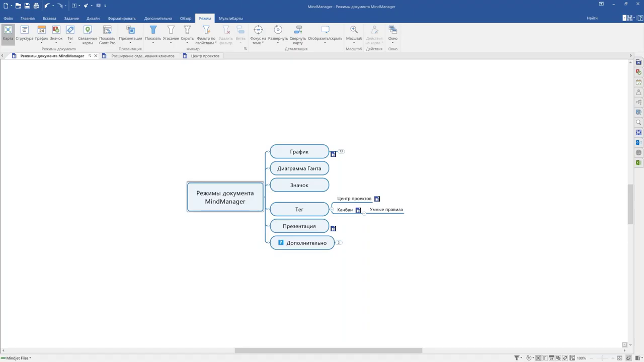Click the icon below Презентация topic's right edge
Image resolution: width=644 pixels, height=362 pixels.
click(333, 228)
